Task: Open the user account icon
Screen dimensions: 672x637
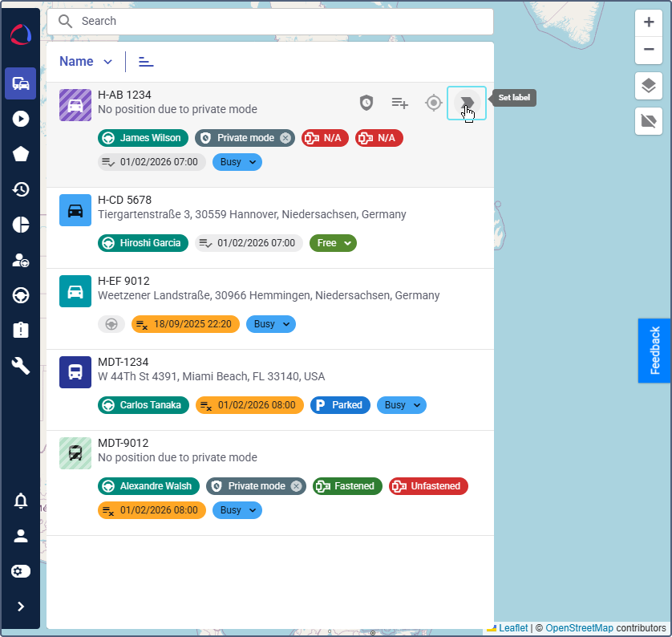Action: (21, 536)
